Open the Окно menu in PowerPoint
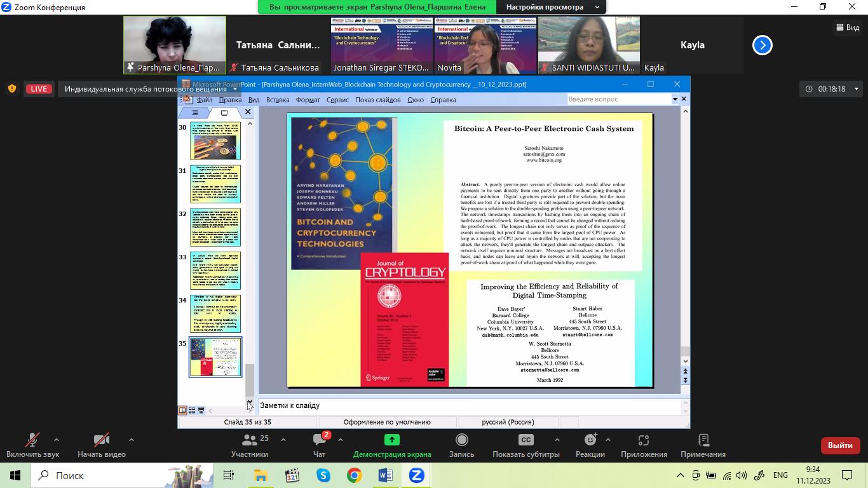The image size is (868, 488). click(x=416, y=100)
